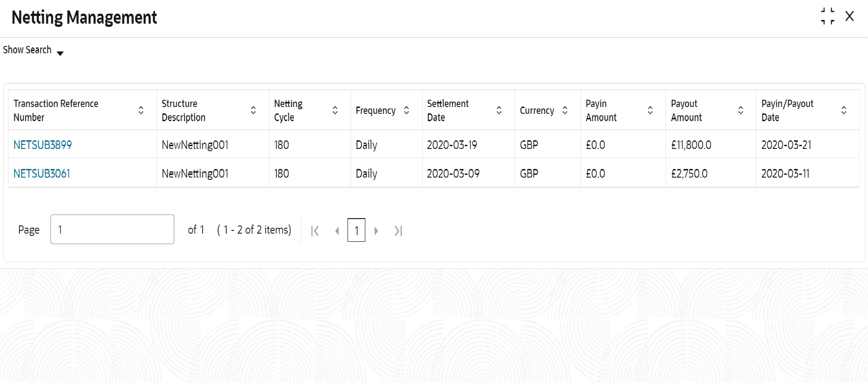This screenshot has height=383, width=868.
Task: Sort the Frequency column
Action: 407,110
